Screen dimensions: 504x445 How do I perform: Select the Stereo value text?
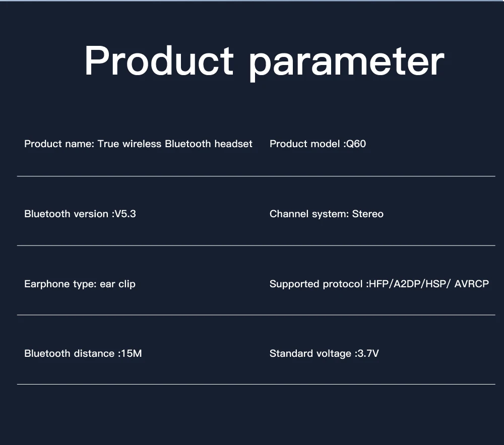367,214
